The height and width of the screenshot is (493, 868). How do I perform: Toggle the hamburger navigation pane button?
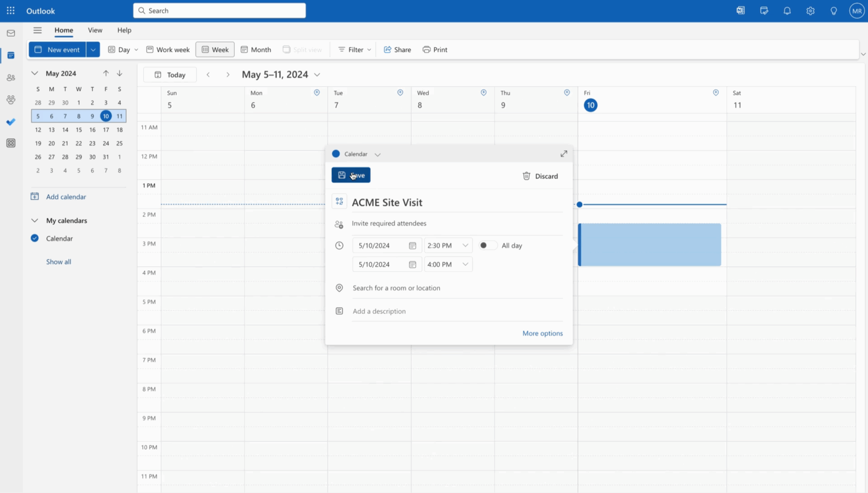pos(37,30)
